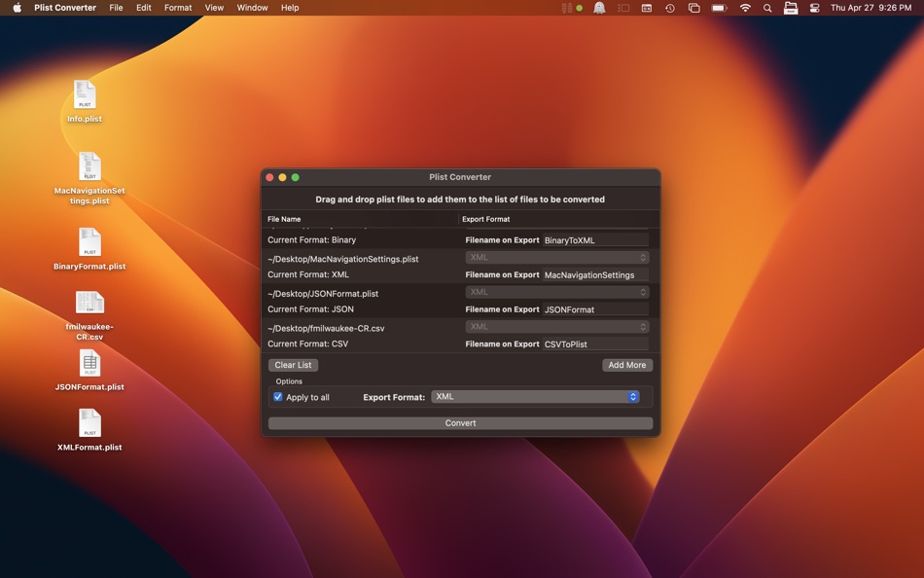Viewport: 924px width, 578px height.
Task: Click the Convert button
Action: point(460,423)
